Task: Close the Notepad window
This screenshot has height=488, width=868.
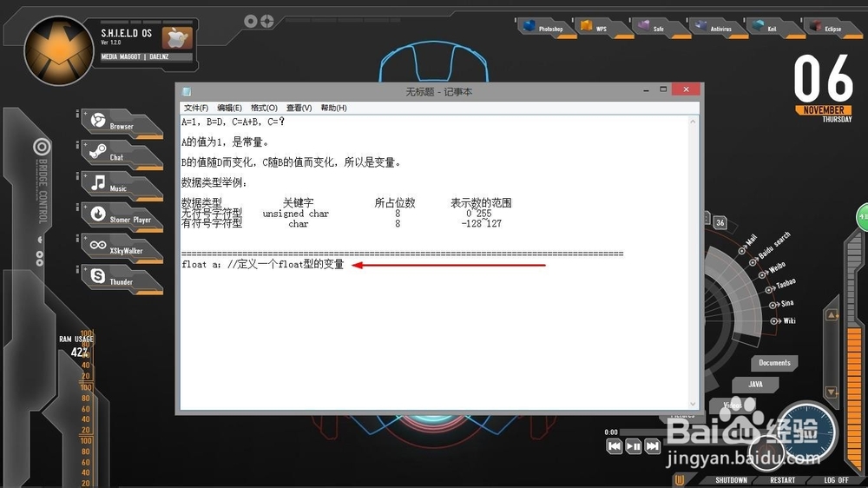Action: (x=686, y=89)
